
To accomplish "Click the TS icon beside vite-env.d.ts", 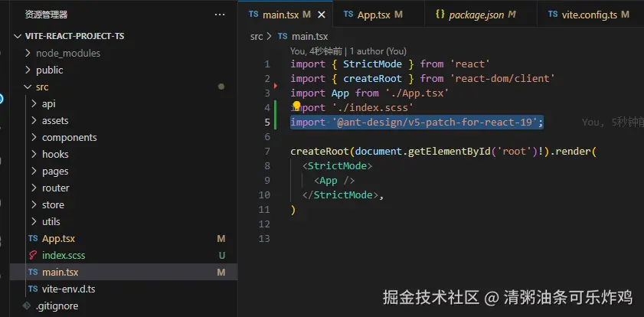I will (x=33, y=289).
